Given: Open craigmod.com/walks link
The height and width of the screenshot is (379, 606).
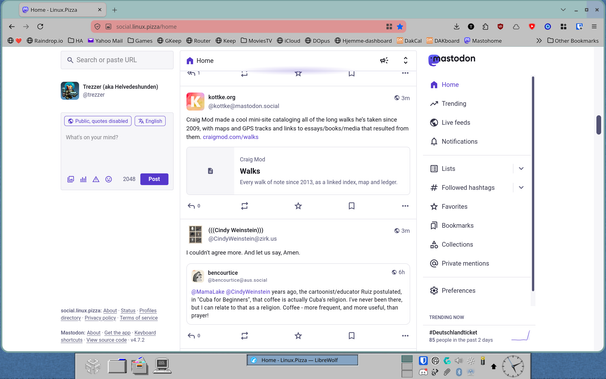Looking at the screenshot, I should click(230, 137).
